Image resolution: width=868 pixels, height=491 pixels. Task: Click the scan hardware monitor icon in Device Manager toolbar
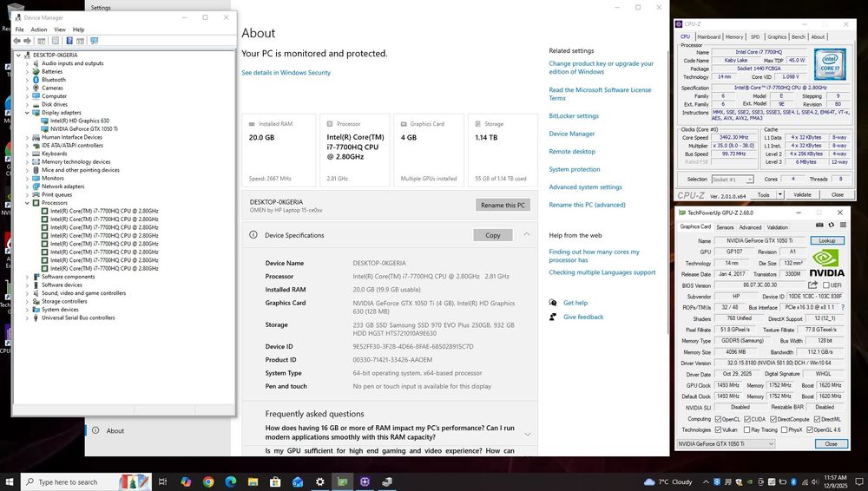coord(94,41)
